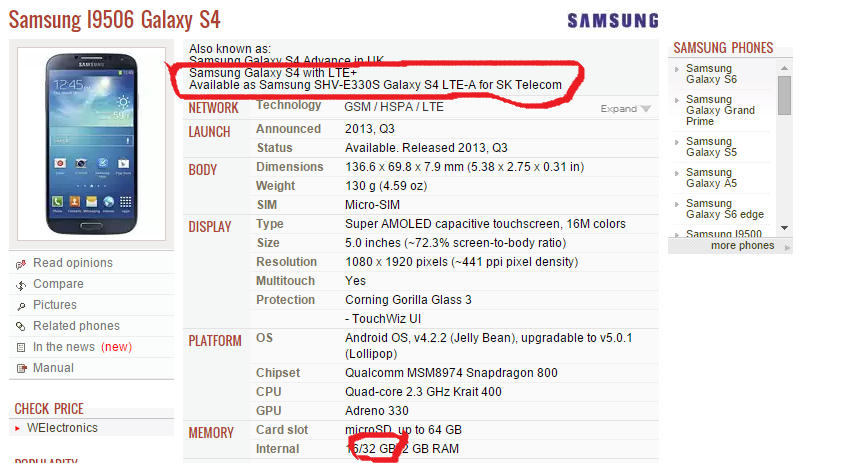Click the Announced spec label
Image resolution: width=850 pixels, height=463 pixels.
pyautogui.click(x=288, y=129)
